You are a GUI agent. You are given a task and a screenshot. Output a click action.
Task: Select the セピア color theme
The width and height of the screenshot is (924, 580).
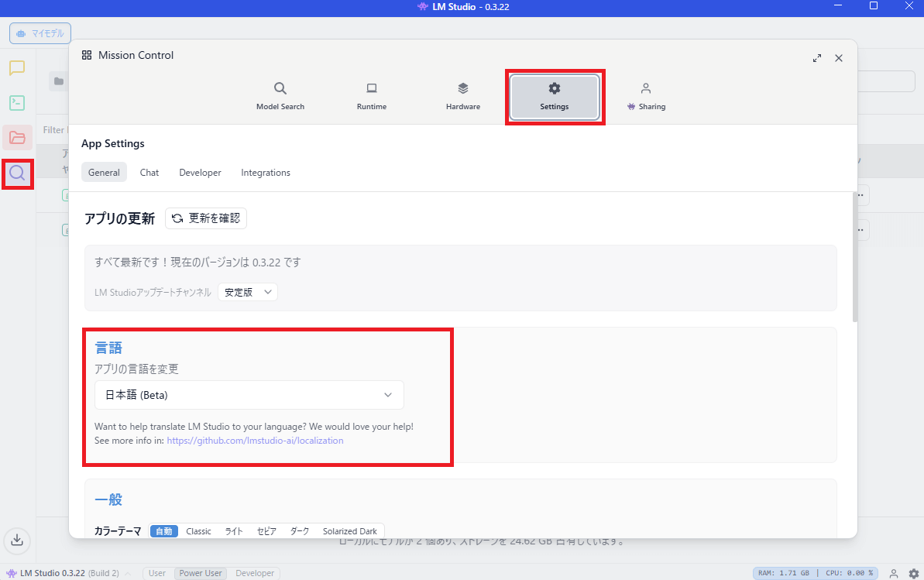click(x=266, y=531)
